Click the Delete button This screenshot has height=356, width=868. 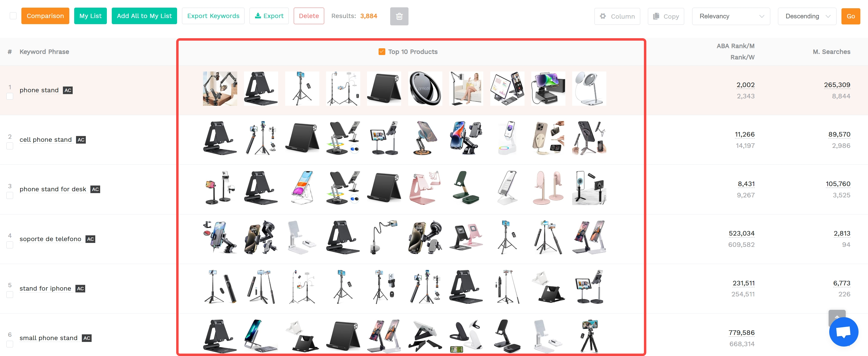(x=309, y=16)
